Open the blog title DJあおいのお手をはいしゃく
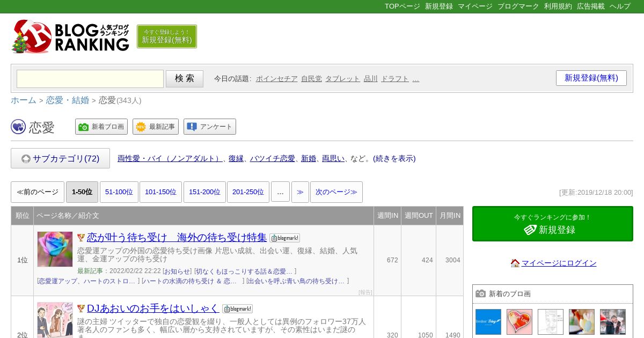This screenshot has width=644, height=338. coord(153,308)
